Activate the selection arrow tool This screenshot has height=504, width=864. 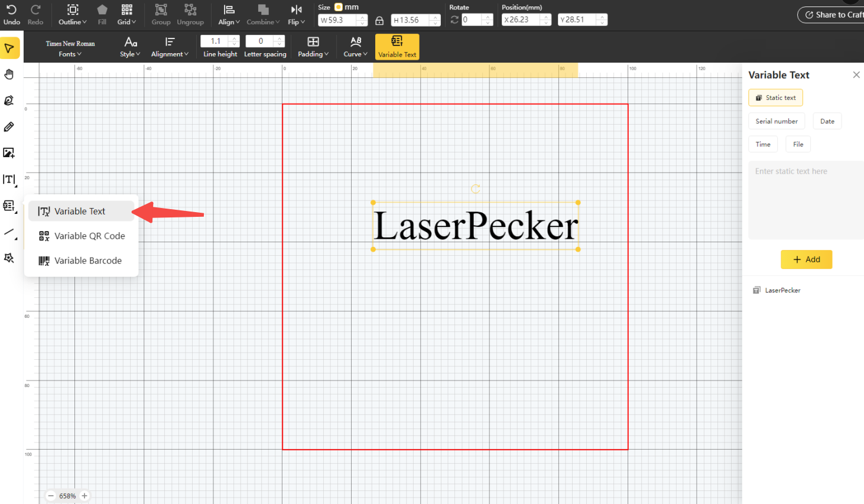point(9,48)
